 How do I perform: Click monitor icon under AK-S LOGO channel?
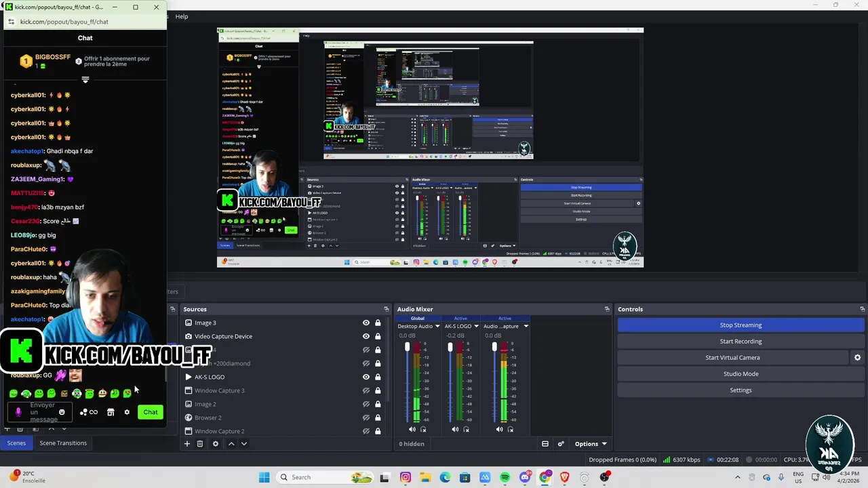click(x=467, y=430)
